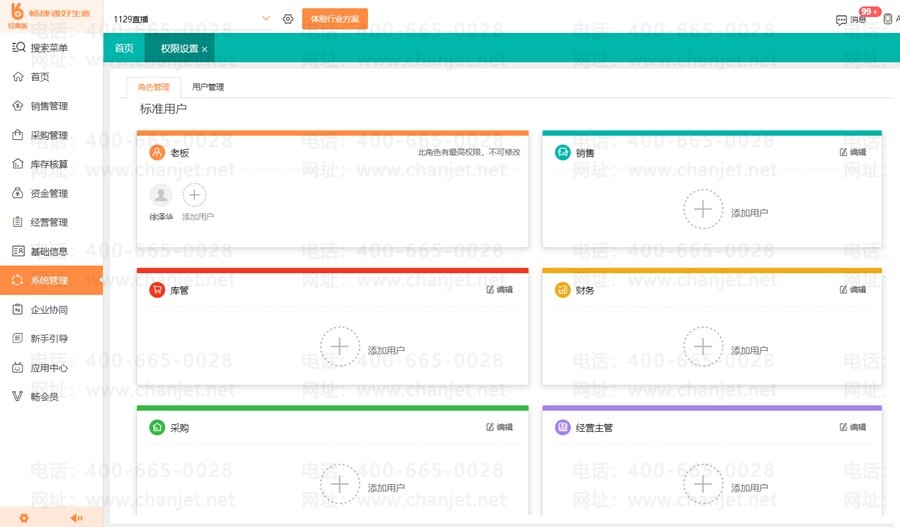Open 应用中心 app center icon
Viewport: 900px width, 527px height.
(x=18, y=367)
